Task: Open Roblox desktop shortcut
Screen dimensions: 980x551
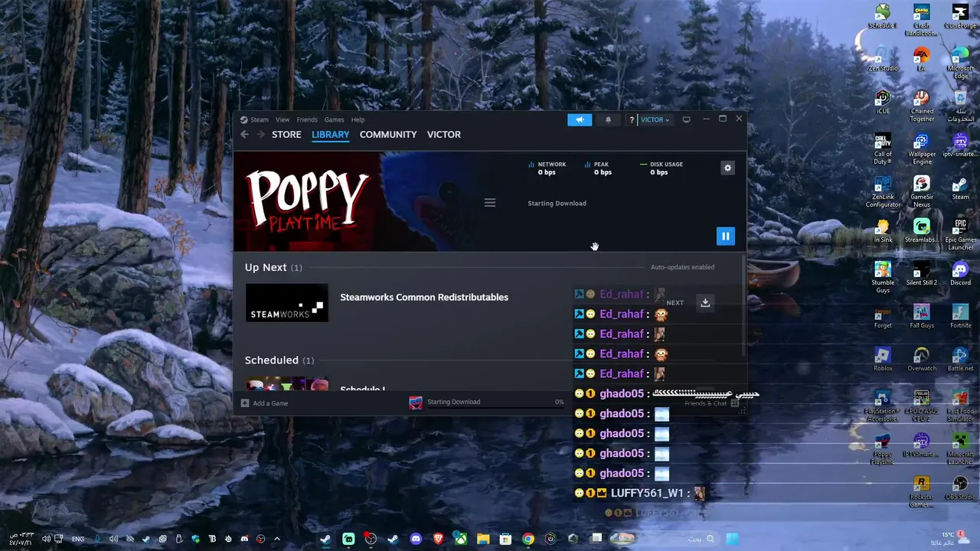Action: coord(883,359)
